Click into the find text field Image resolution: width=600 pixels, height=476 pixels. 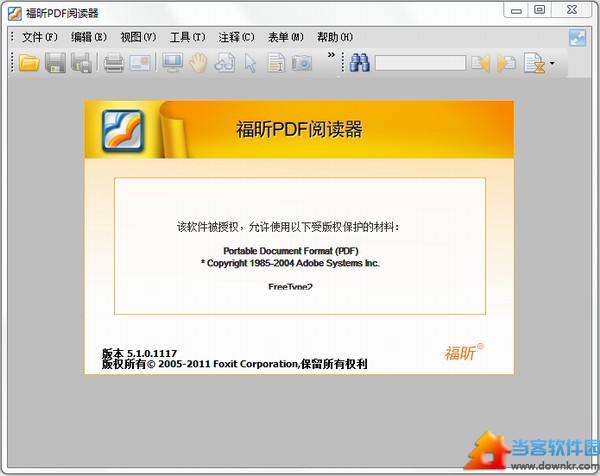click(420, 63)
